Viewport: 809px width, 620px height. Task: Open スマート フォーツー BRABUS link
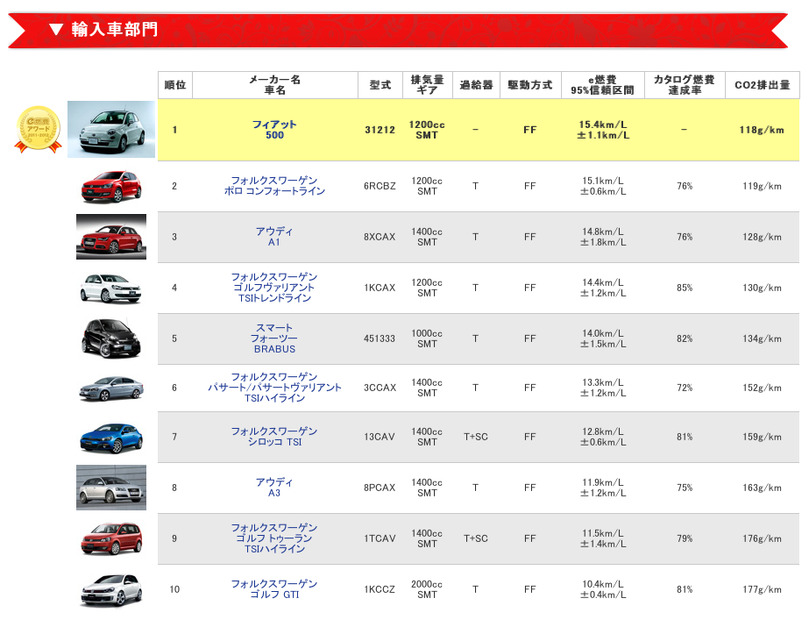pyautogui.click(x=274, y=338)
